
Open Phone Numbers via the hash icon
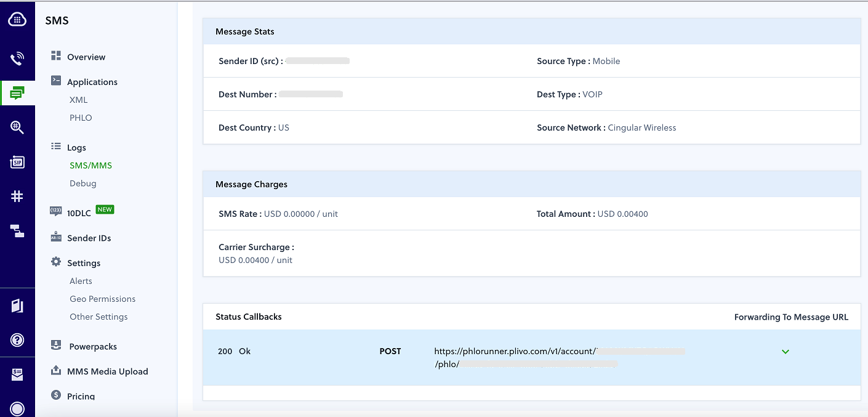17,196
